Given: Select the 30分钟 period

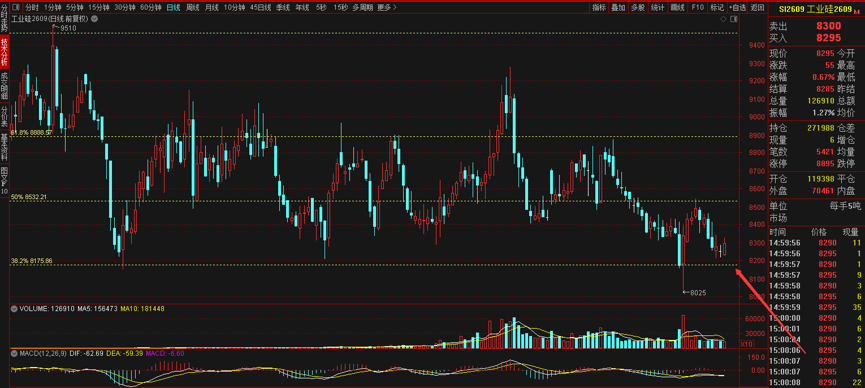Looking at the screenshot, I should 125,8.
